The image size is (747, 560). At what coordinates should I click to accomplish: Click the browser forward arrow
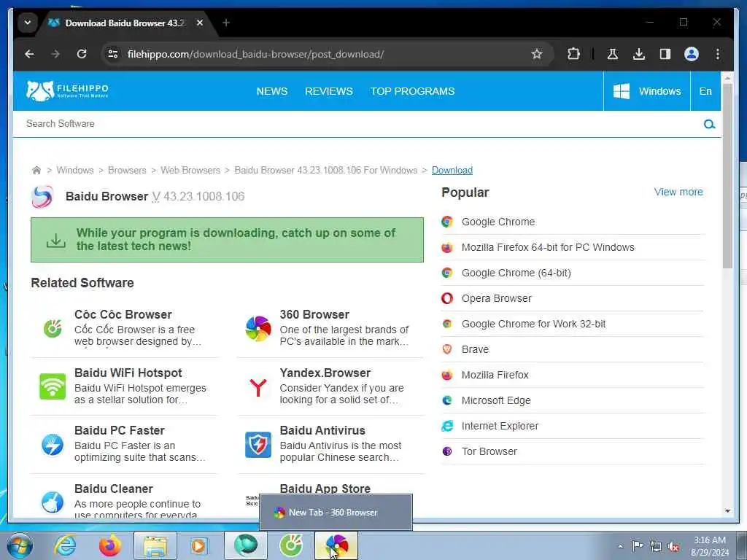(x=55, y=54)
